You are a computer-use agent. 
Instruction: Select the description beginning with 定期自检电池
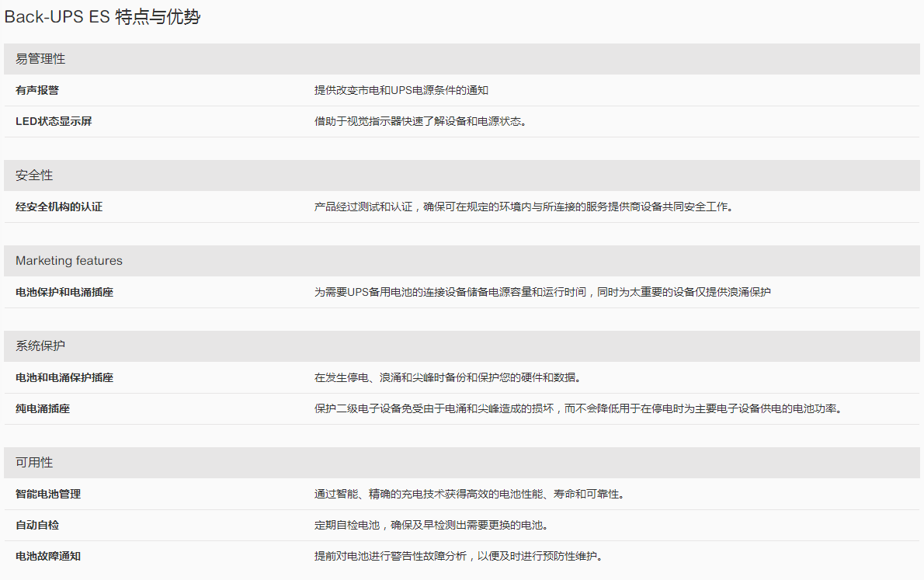click(431, 525)
